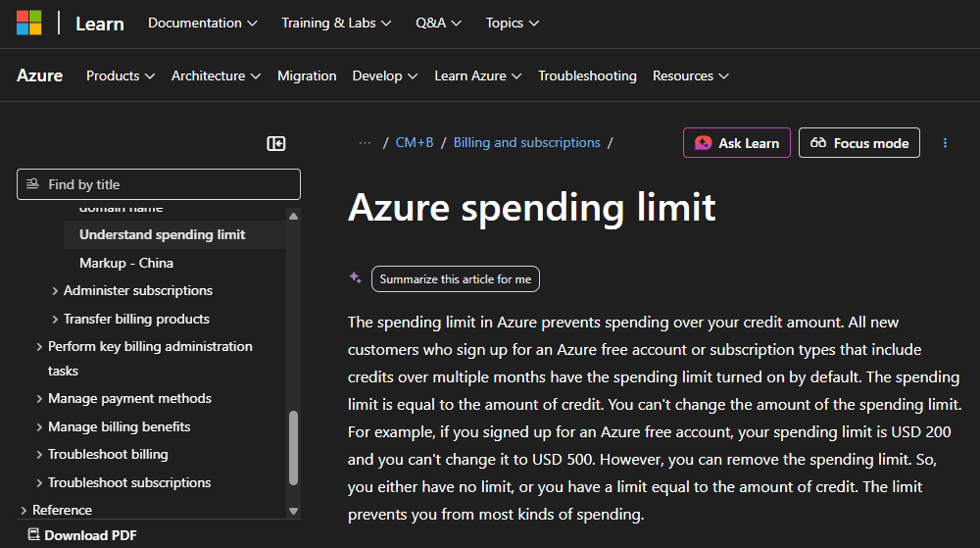Image resolution: width=980 pixels, height=548 pixels.
Task: Open the more actions vertical ellipsis
Action: pos(945,143)
